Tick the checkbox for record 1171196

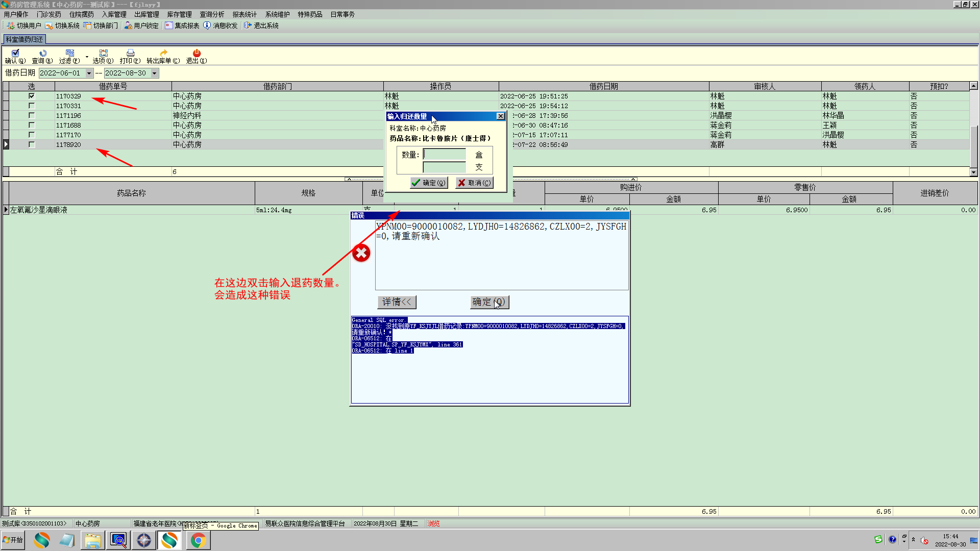(x=32, y=115)
